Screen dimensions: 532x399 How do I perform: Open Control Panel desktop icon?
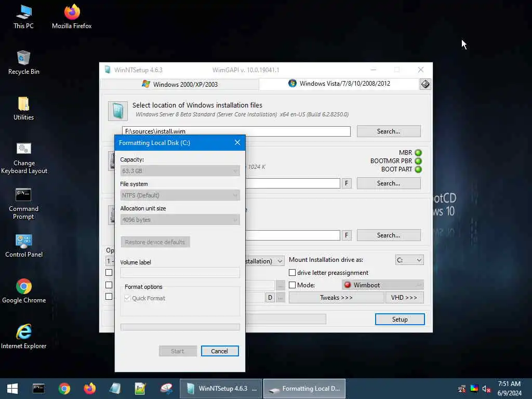[24, 246]
